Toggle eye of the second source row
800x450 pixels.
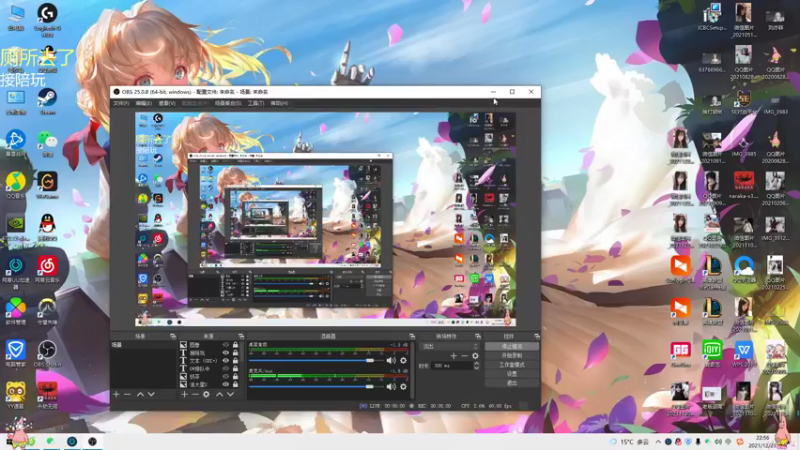[x=226, y=353]
